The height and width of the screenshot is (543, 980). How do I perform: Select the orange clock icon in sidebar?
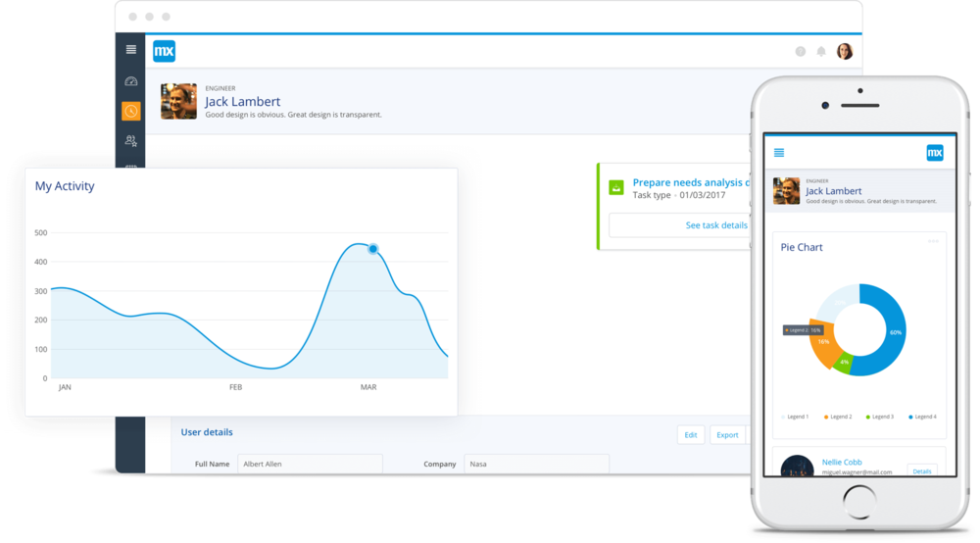pyautogui.click(x=131, y=111)
